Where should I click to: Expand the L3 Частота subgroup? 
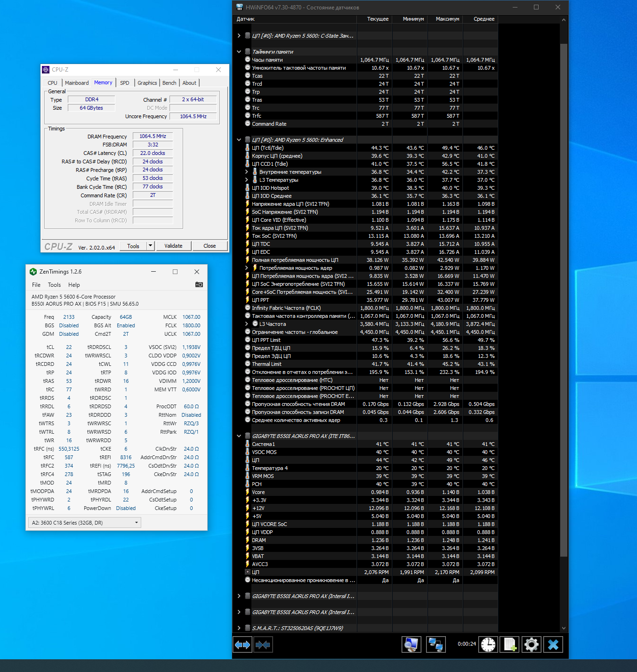pos(247,324)
